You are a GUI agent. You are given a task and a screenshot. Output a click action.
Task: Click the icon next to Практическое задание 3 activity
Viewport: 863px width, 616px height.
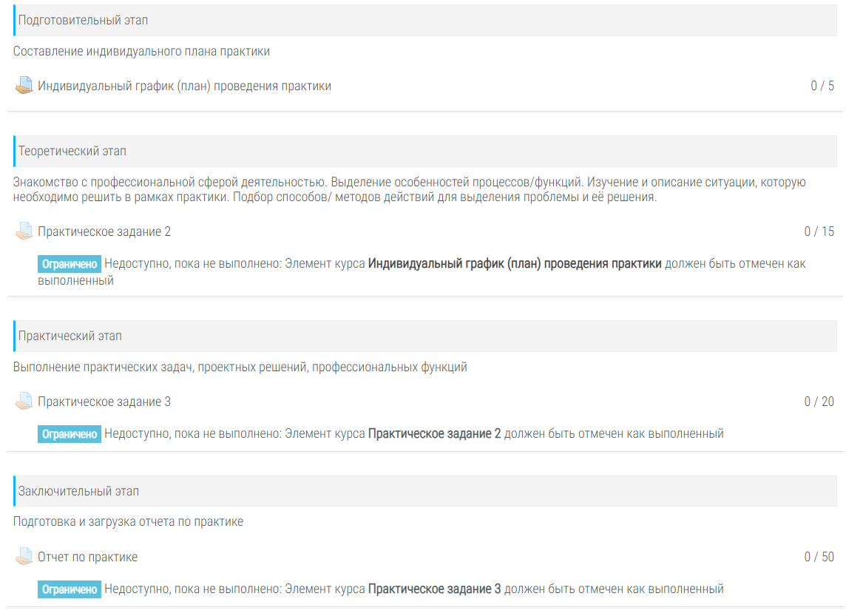click(24, 402)
